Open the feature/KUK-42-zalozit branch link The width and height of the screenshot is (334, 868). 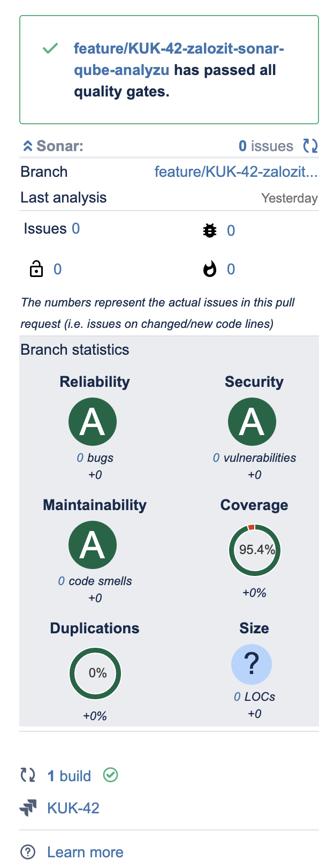click(x=236, y=172)
